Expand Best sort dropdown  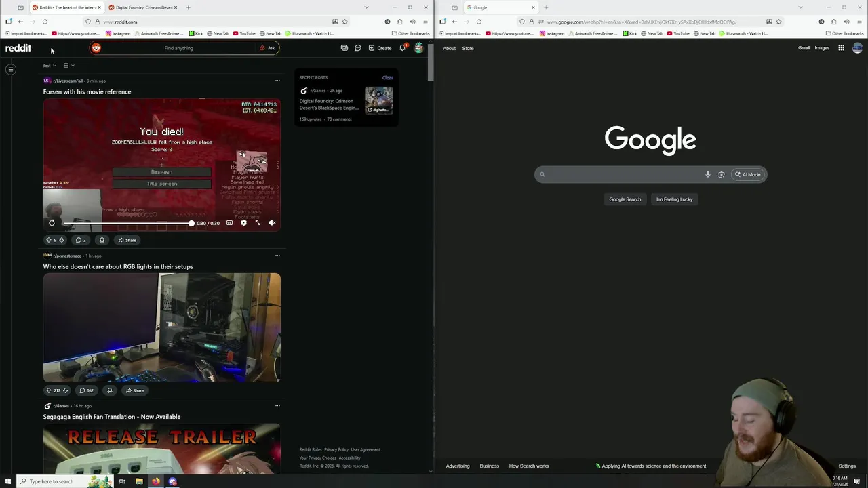[49, 66]
